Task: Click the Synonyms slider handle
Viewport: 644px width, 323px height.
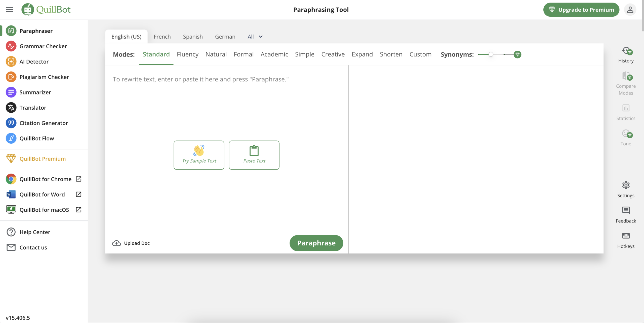Action: tap(491, 54)
